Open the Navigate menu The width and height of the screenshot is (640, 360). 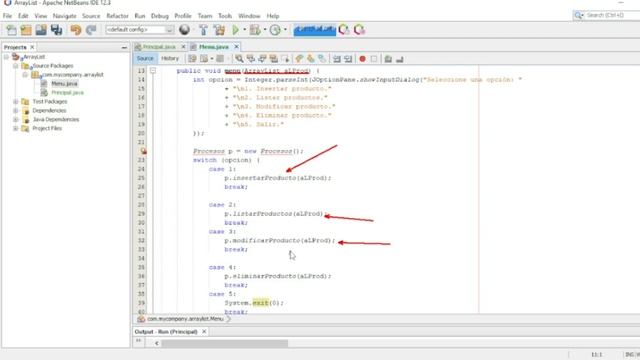click(64, 16)
